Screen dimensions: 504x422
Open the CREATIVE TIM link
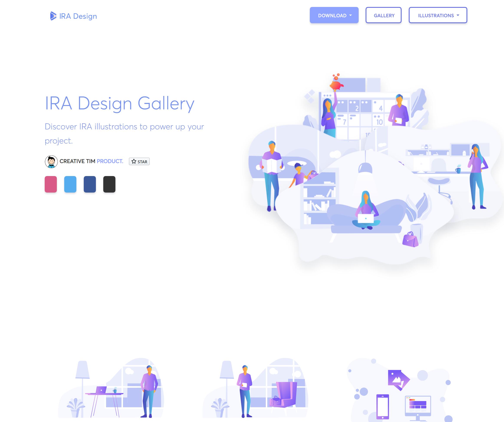pos(77,161)
